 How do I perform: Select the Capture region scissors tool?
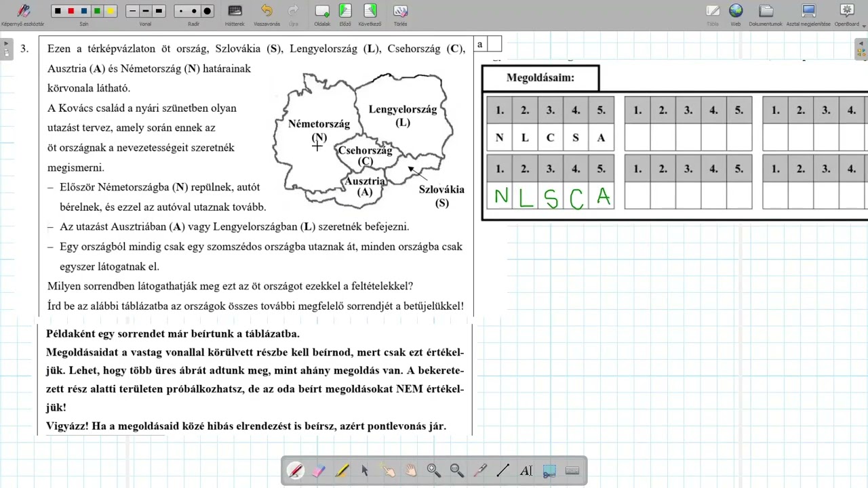549,470
